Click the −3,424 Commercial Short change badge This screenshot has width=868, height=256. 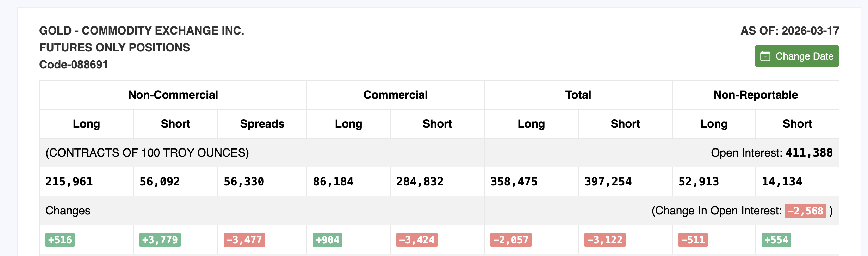click(416, 240)
